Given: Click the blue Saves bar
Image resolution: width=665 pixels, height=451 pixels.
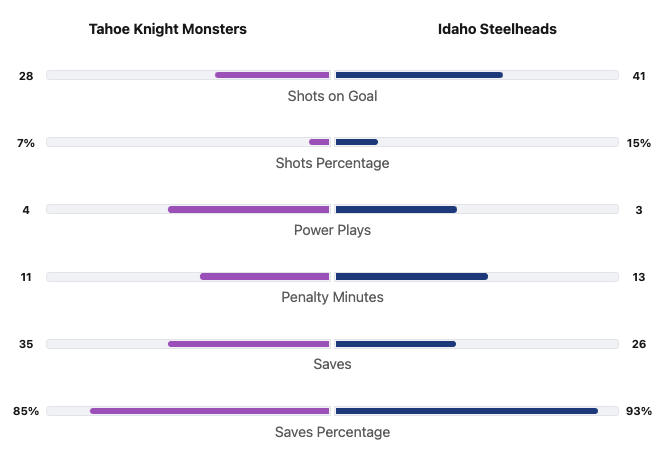Looking at the screenshot, I should pyautogui.click(x=395, y=343).
